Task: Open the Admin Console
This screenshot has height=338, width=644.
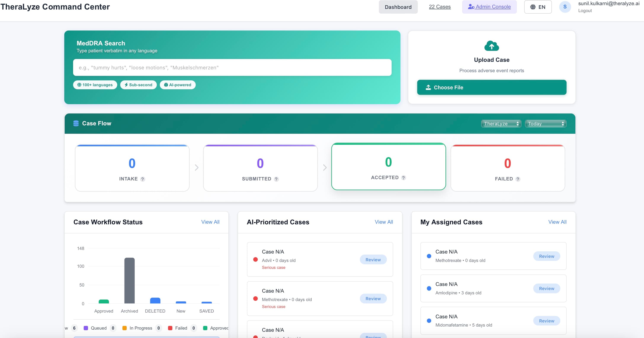Action: pos(489,7)
